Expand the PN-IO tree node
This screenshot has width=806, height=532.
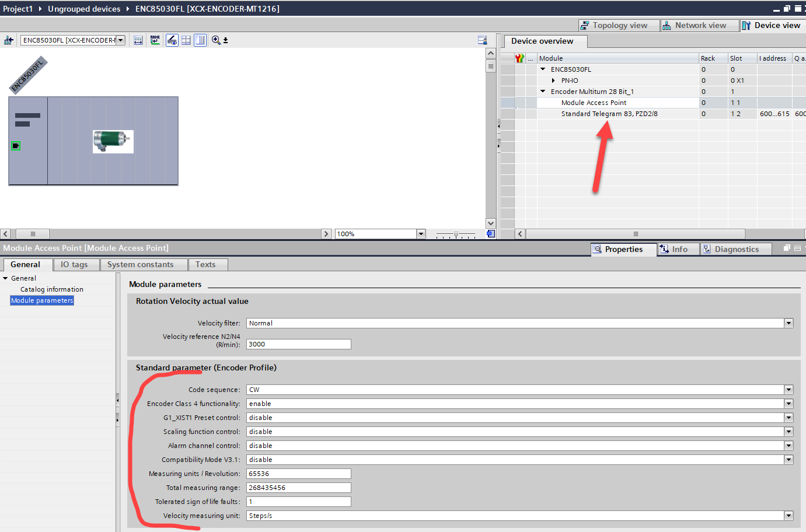[x=553, y=80]
